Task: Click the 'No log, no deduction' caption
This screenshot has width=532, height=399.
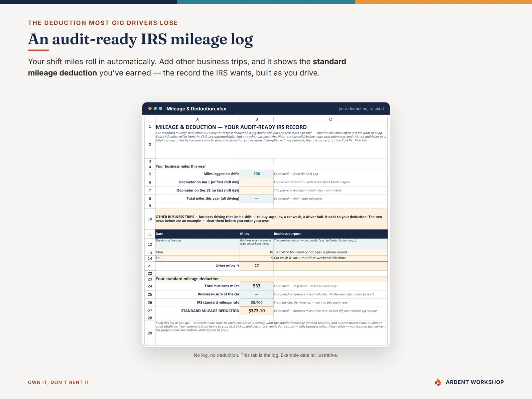Action: tap(266, 355)
